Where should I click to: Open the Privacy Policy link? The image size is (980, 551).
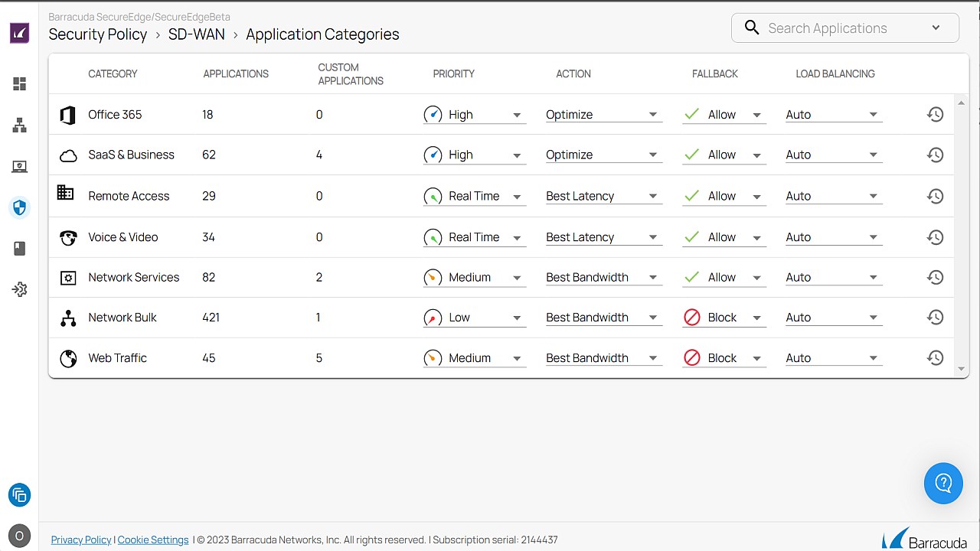[x=81, y=540]
